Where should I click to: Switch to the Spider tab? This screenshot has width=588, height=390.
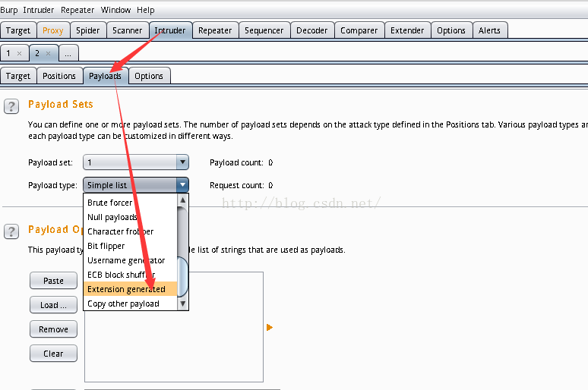tap(88, 30)
